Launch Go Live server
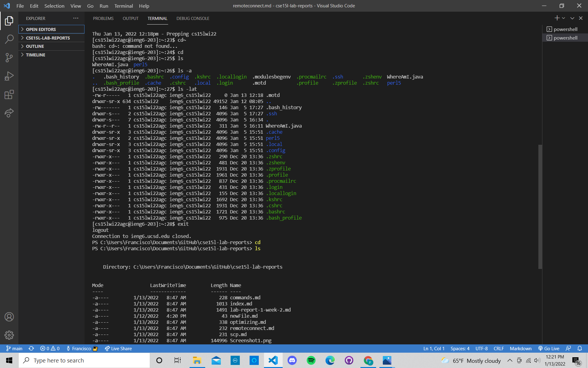Screen dimensions: 588x368 (549, 348)
